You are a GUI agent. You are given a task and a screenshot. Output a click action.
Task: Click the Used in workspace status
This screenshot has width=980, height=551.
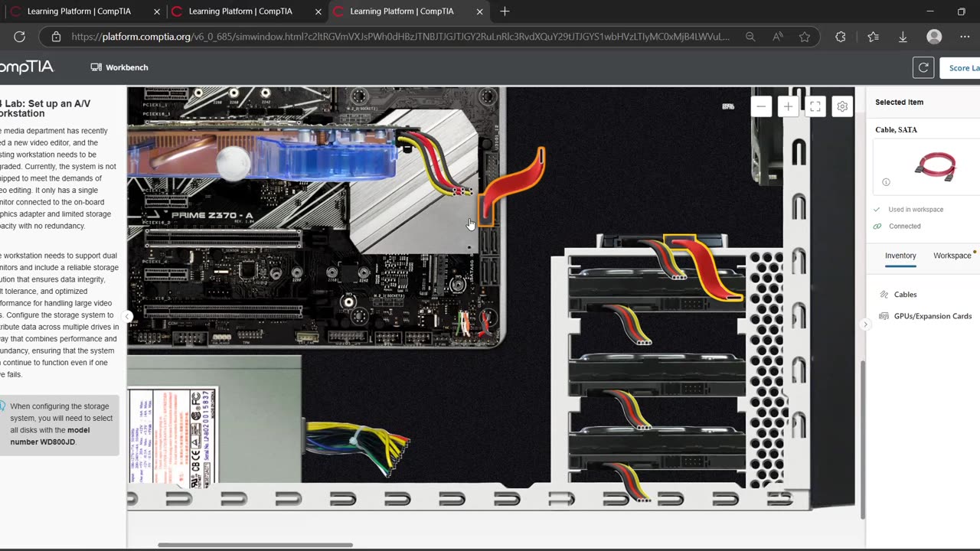[x=916, y=210]
